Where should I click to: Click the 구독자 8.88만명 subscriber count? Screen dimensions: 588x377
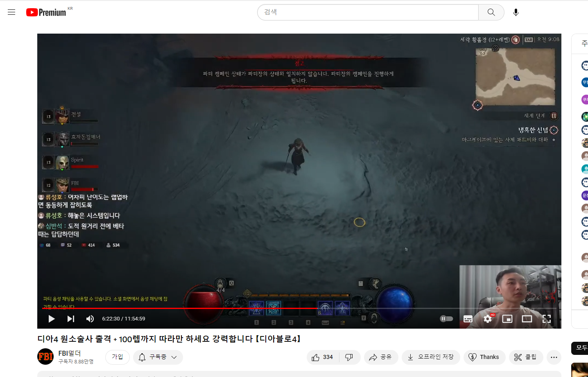click(76, 361)
